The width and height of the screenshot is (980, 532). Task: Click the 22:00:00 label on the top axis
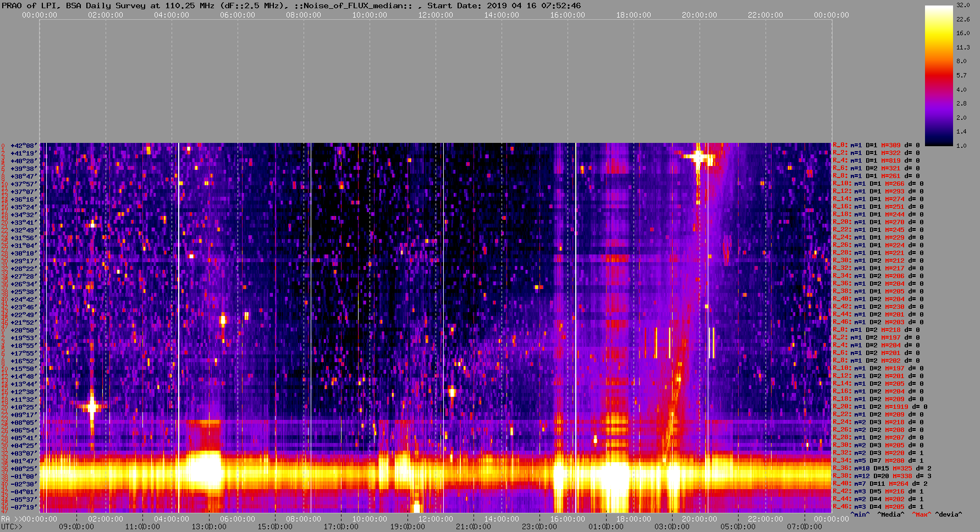coord(766,15)
